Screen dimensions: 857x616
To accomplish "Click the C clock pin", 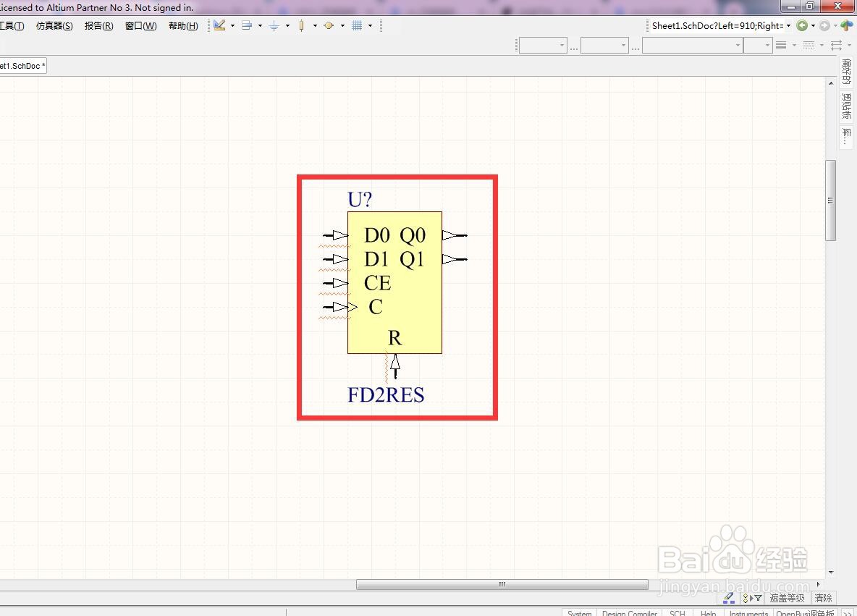I will click(x=339, y=307).
